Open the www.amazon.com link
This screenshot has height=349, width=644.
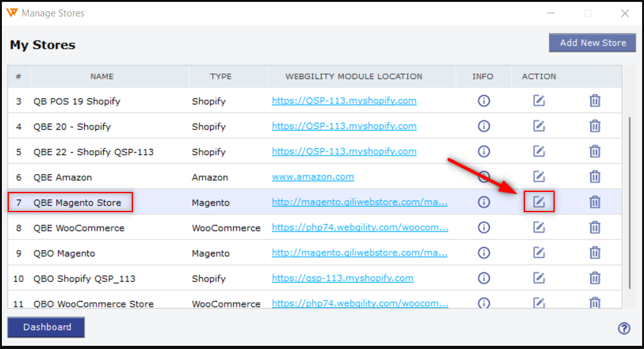[x=313, y=177]
